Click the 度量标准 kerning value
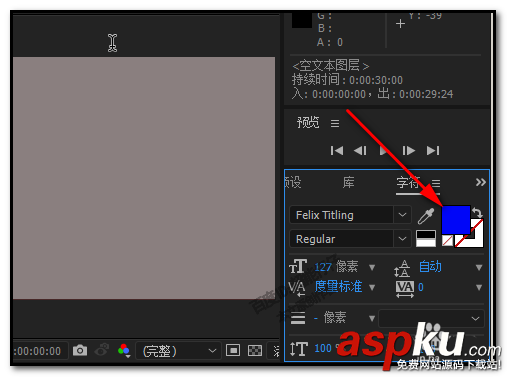Screen dimensions: 507x377 338,287
